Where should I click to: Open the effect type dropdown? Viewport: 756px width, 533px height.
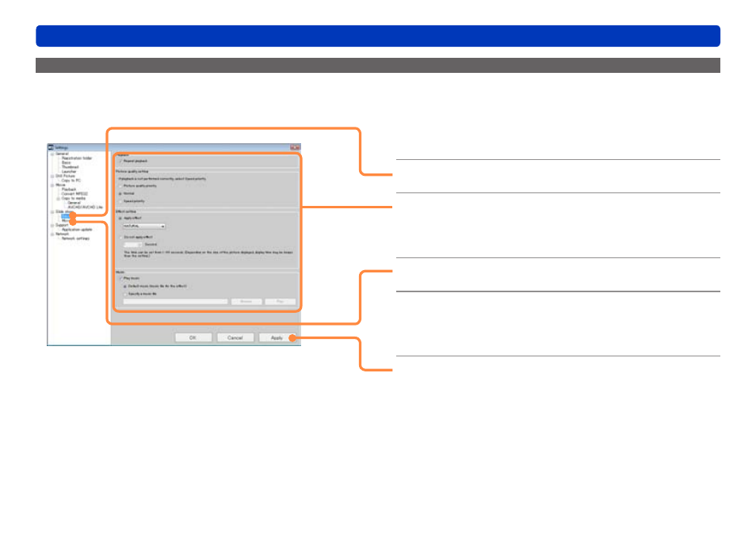click(144, 226)
